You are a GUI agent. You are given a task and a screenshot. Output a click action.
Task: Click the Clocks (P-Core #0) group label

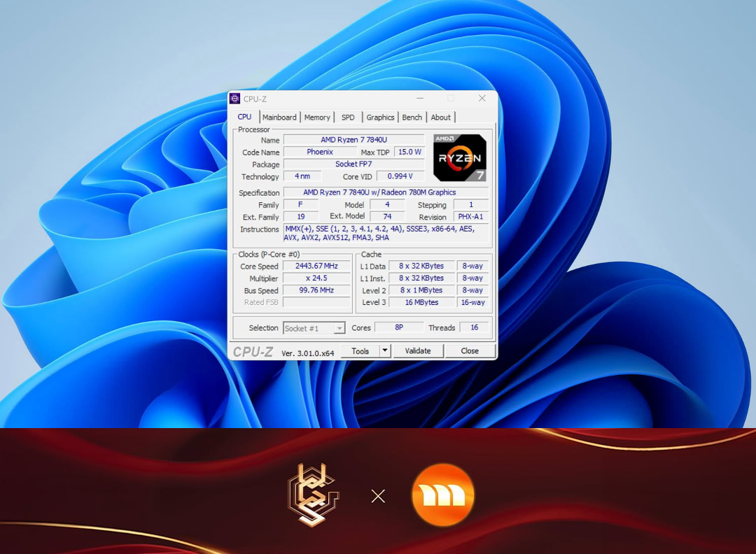(269, 254)
